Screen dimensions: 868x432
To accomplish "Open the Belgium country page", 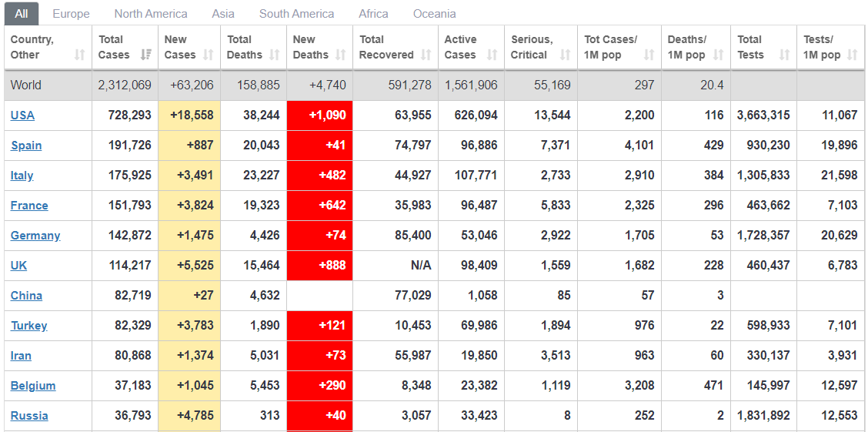I will point(33,386).
